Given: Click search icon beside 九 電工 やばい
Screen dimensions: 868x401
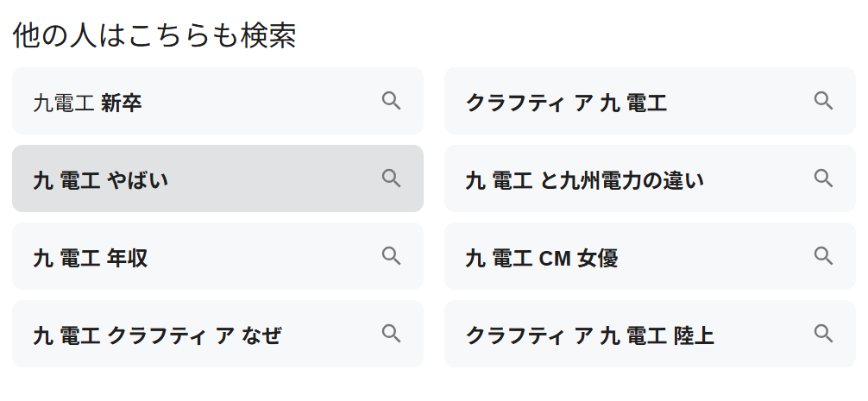Looking at the screenshot, I should click(391, 179).
